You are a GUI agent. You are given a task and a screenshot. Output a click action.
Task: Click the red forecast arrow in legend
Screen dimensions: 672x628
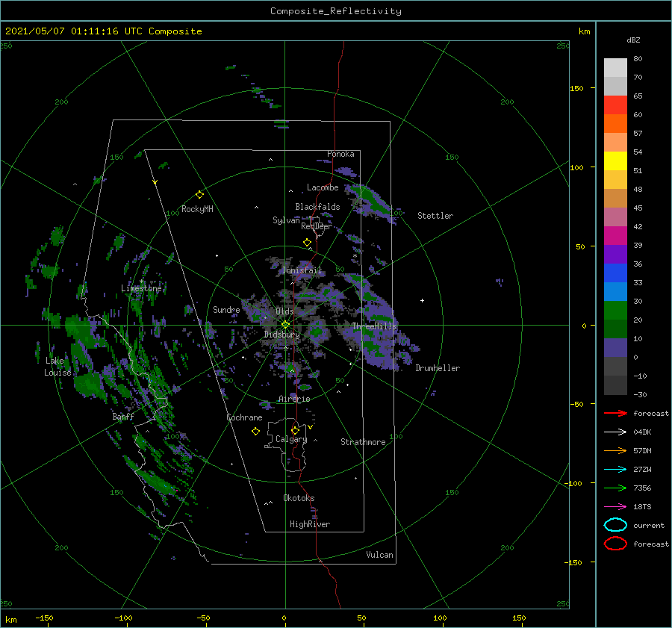(615, 413)
